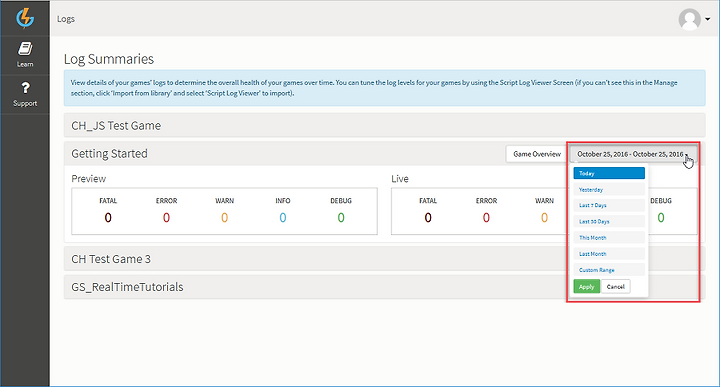Apply the selected date range

pyautogui.click(x=586, y=286)
